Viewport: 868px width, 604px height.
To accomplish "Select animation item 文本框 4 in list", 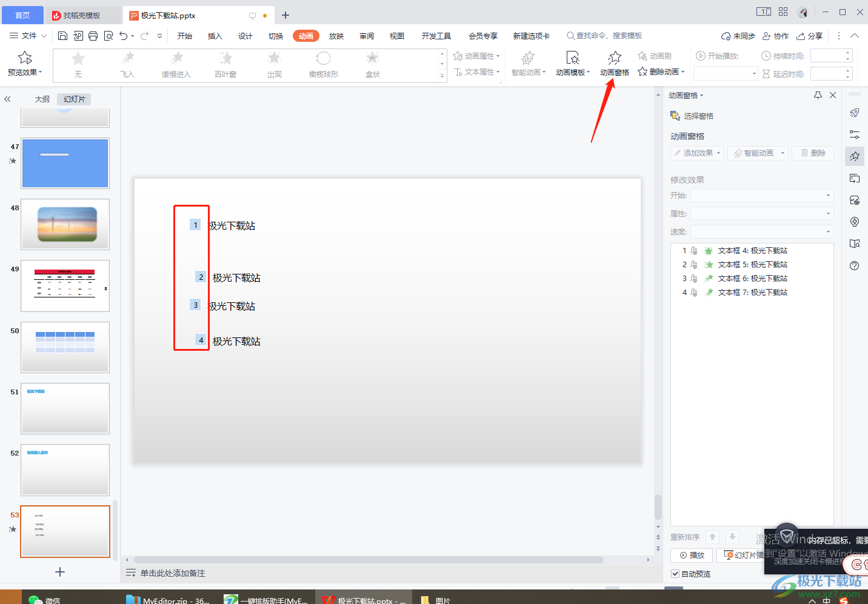I will pyautogui.click(x=752, y=250).
